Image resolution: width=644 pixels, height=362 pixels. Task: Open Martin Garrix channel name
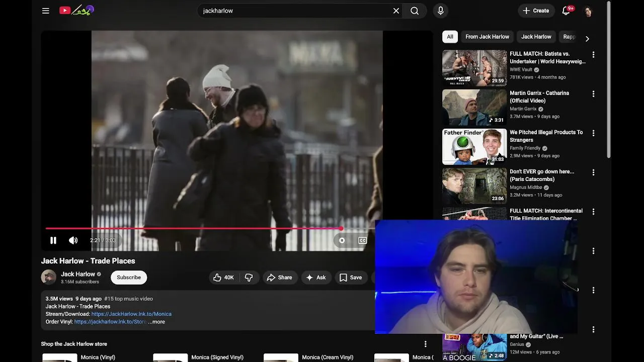[x=523, y=109]
